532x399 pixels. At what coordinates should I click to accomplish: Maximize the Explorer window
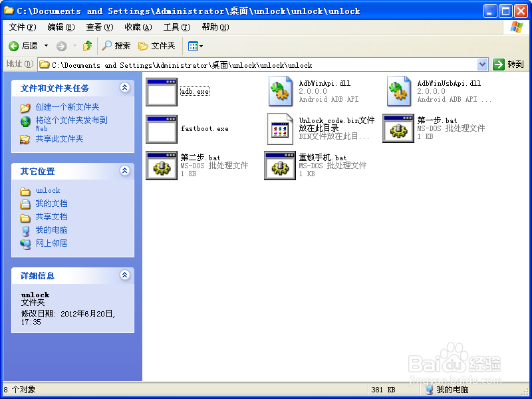505,11
